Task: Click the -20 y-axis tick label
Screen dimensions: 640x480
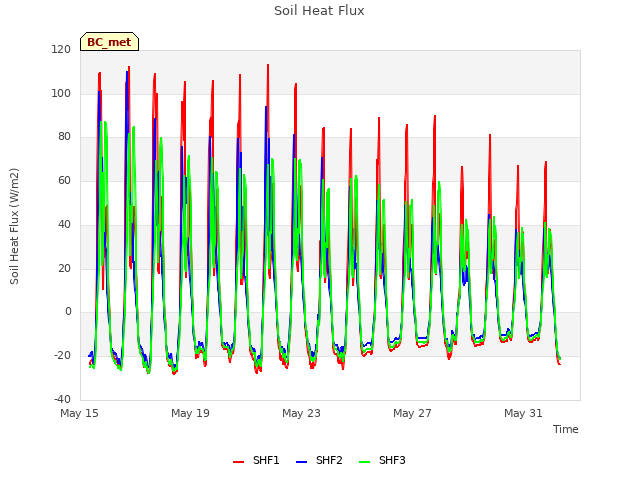Action: [x=62, y=356]
